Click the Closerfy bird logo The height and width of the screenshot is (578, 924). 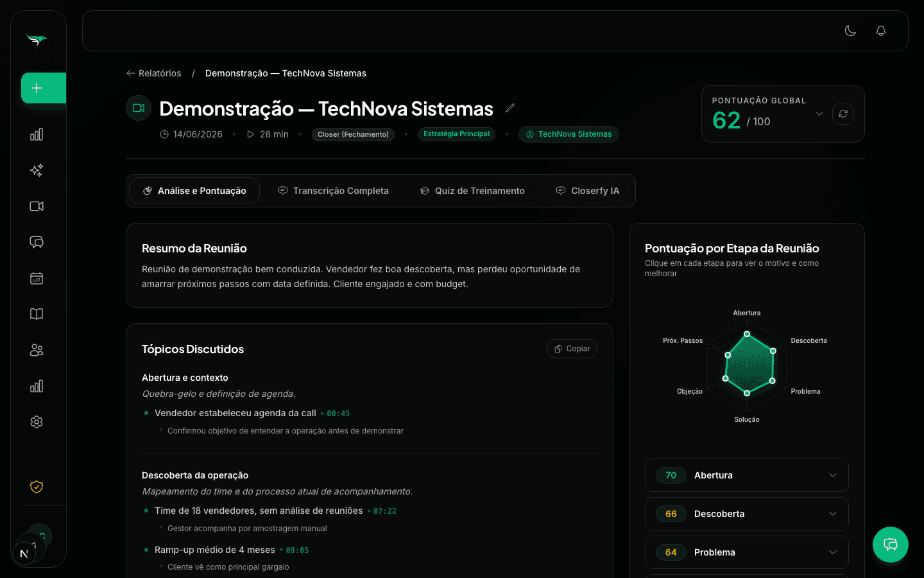click(x=37, y=40)
